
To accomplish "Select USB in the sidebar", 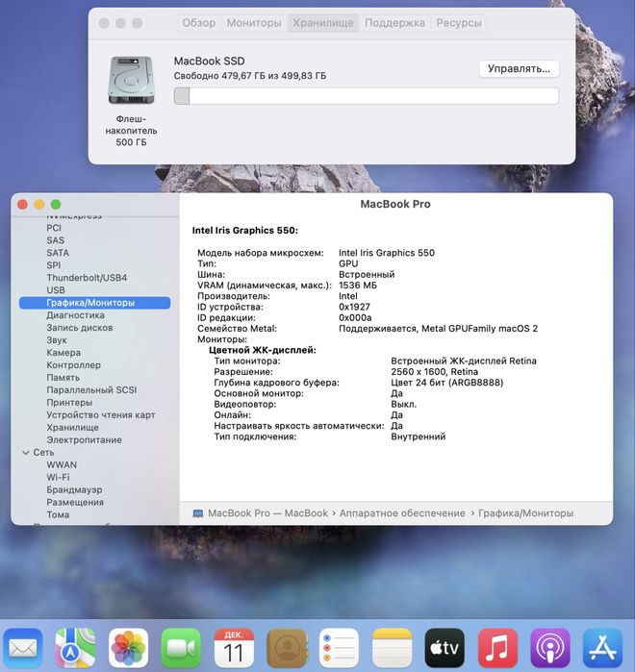I will tap(56, 290).
